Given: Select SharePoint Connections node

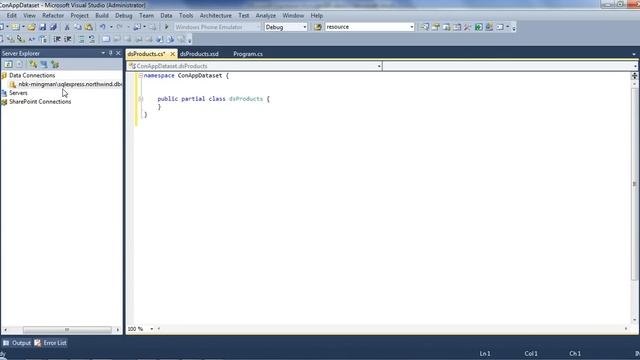Looking at the screenshot, I should (x=40, y=102).
